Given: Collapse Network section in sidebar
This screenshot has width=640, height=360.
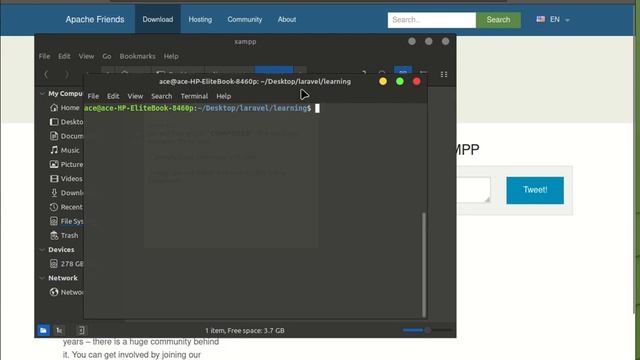Looking at the screenshot, I should coord(42,278).
